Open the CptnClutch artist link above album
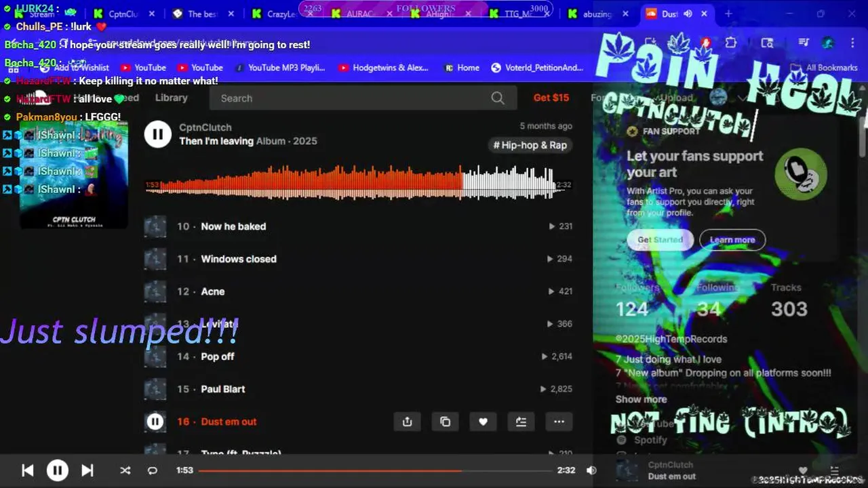The width and height of the screenshot is (868, 488). pos(205,127)
